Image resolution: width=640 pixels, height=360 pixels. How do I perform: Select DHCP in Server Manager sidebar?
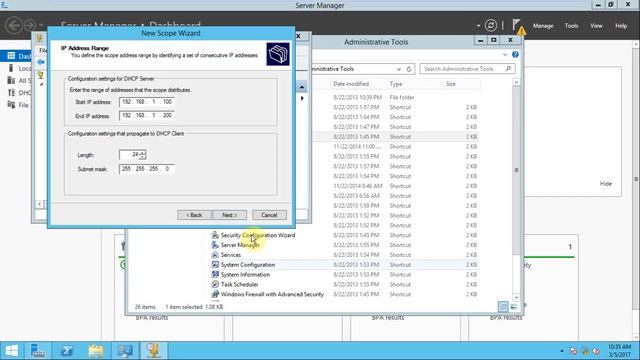19,93
